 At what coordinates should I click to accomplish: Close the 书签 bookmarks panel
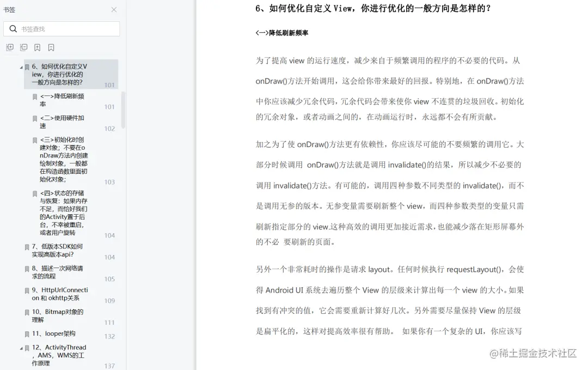point(113,10)
